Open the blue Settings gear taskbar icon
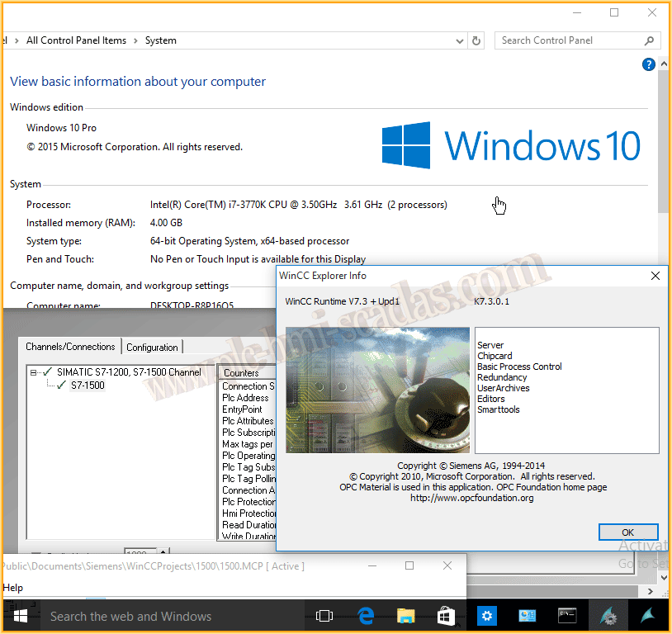This screenshot has height=634, width=672. (487, 616)
